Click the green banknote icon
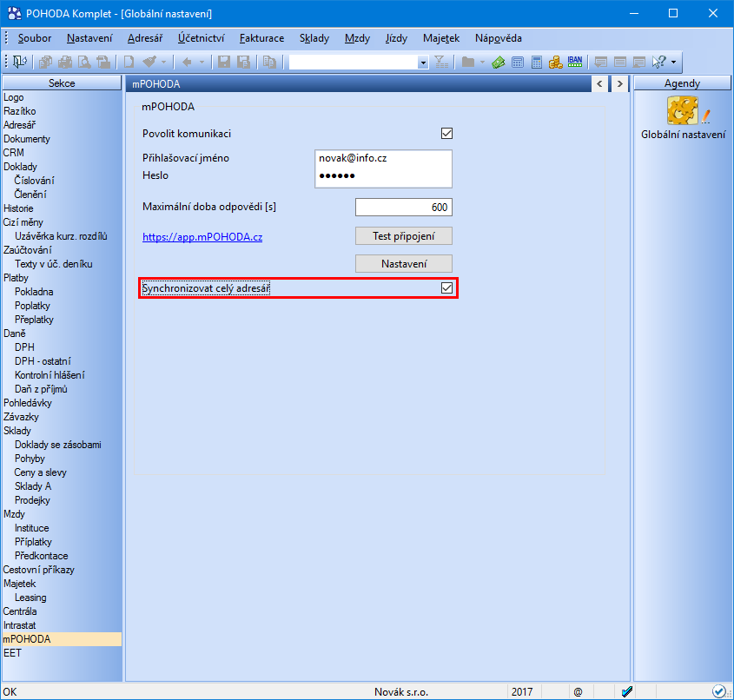734x700 pixels. tap(498, 62)
